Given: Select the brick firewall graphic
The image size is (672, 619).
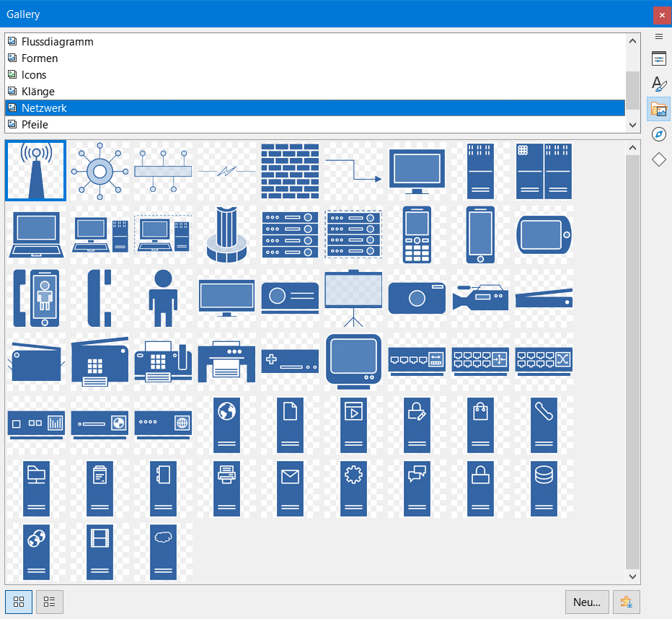Looking at the screenshot, I should (x=290, y=171).
